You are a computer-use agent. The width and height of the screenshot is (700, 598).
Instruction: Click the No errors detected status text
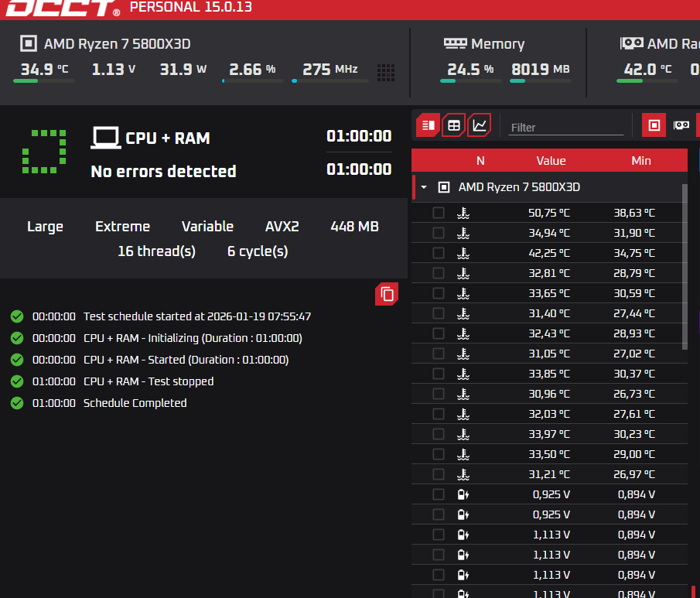click(163, 171)
